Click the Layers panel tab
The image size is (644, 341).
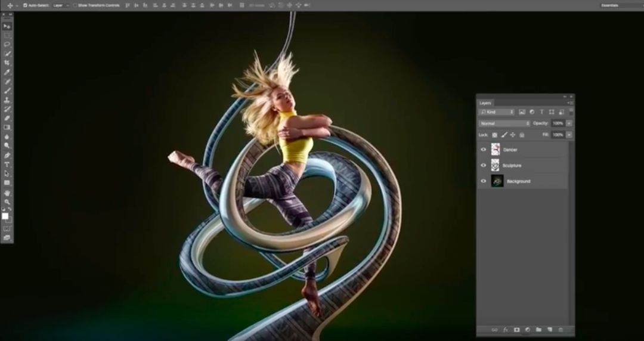click(485, 103)
